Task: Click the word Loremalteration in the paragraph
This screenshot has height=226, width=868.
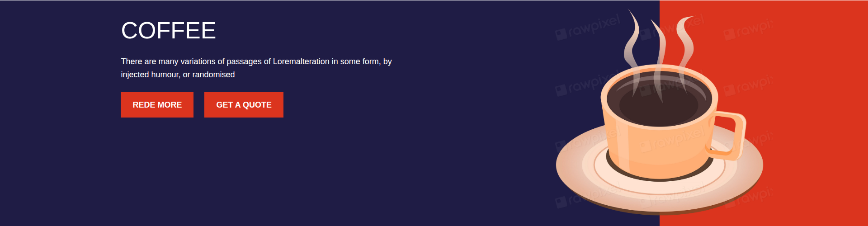Action: point(301,61)
